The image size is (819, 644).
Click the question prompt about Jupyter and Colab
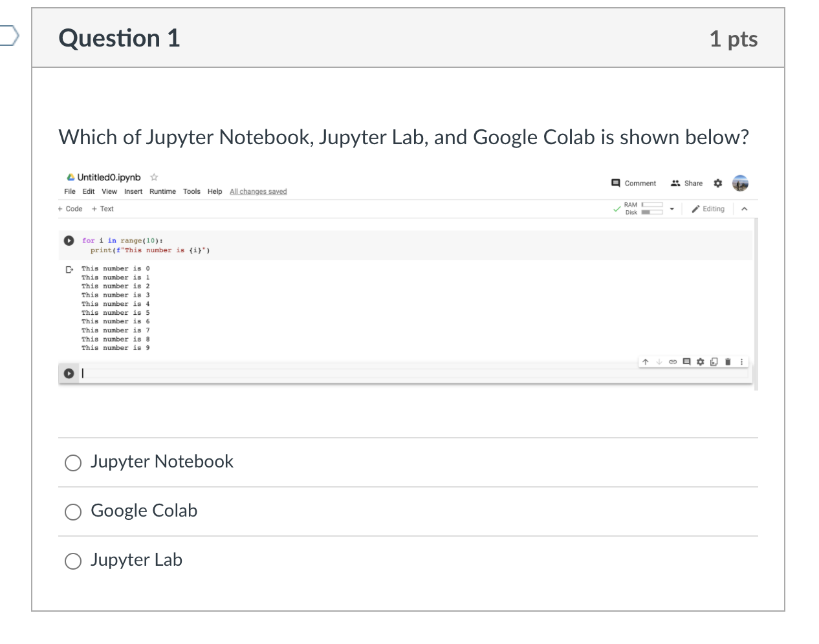point(404,137)
